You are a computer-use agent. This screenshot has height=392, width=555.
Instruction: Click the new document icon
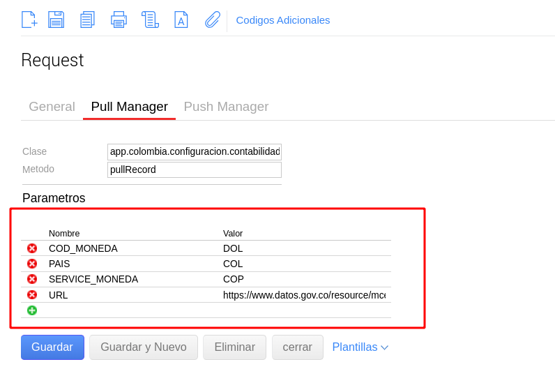[29, 20]
